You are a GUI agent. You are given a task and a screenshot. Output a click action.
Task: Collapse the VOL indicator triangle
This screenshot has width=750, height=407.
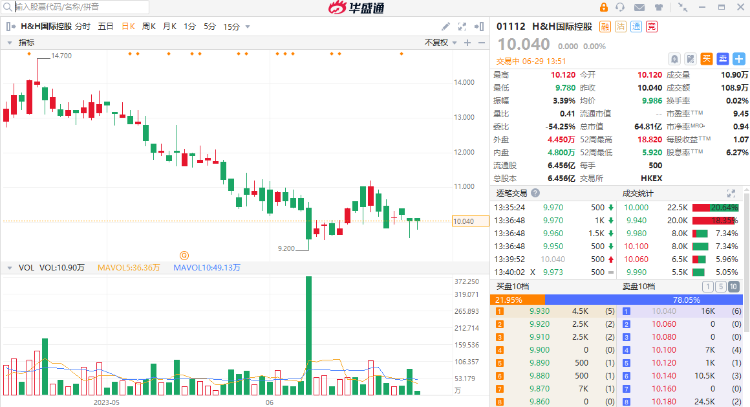[x=10, y=268]
